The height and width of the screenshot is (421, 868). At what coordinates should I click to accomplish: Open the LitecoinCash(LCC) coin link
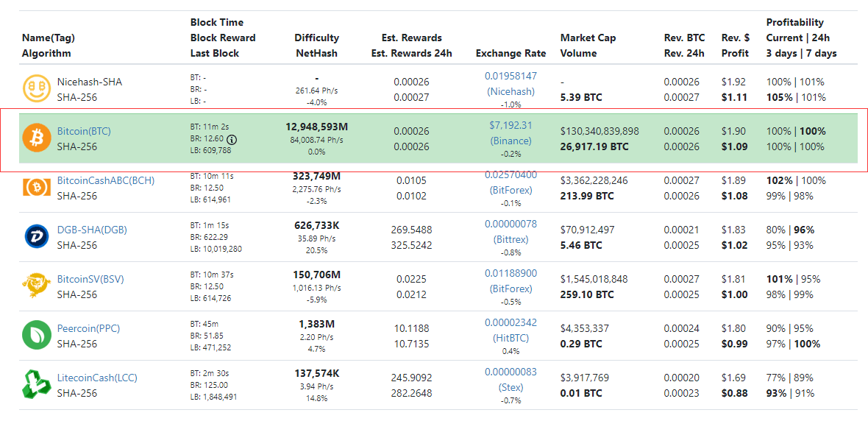[97, 378]
